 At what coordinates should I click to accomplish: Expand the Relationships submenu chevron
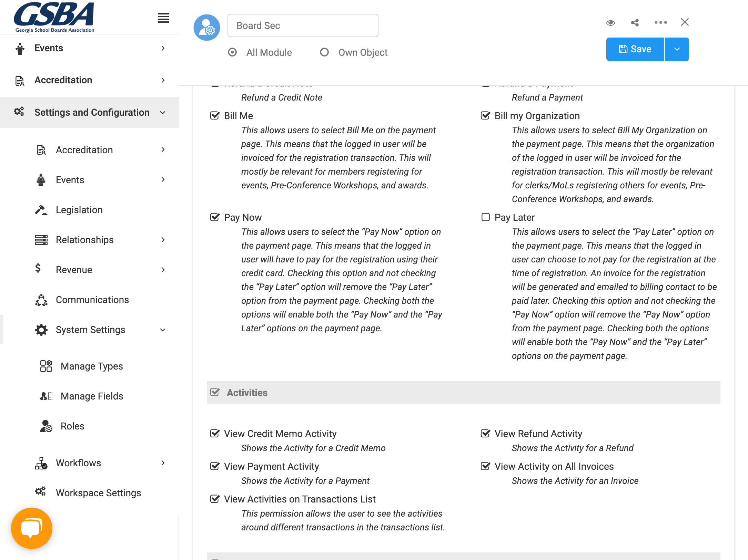tap(163, 240)
